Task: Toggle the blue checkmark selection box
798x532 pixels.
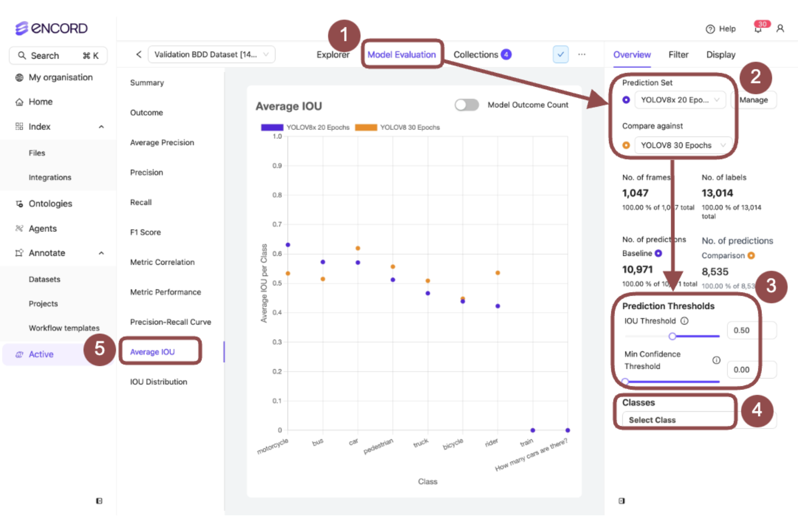Action: pyautogui.click(x=560, y=54)
